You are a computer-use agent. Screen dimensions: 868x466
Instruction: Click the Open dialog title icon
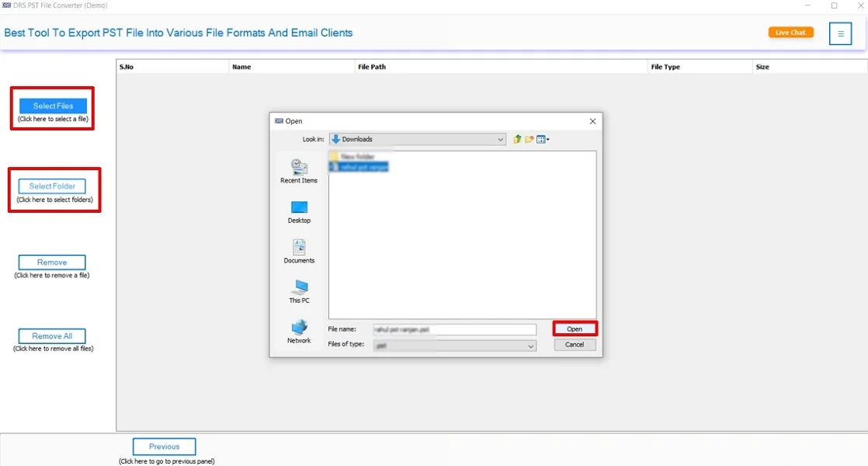click(x=279, y=120)
